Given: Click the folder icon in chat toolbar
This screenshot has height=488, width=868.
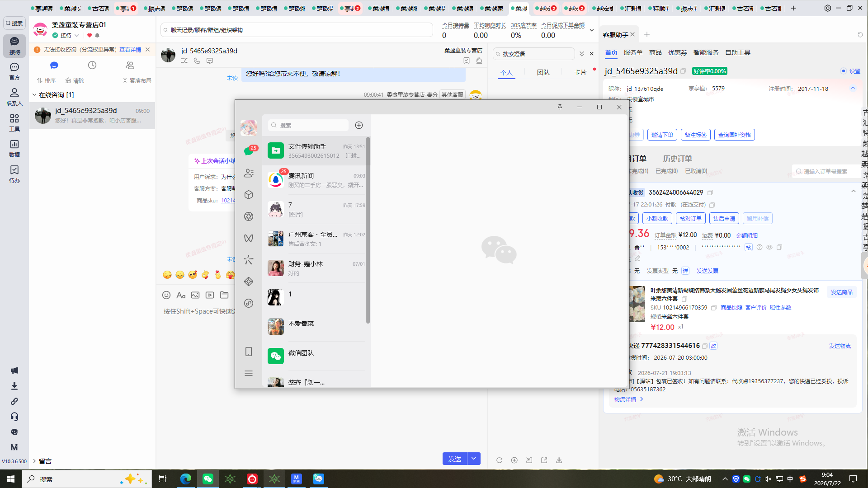Looking at the screenshot, I should (224, 295).
